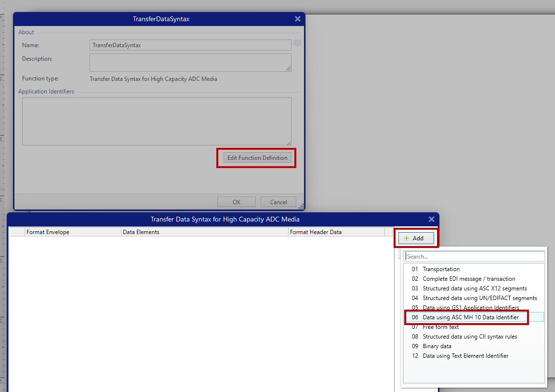The width and height of the screenshot is (555, 392).
Task: Close the Transfer Data Syntax for High Capacity ADC Media window
Action: pos(431,219)
